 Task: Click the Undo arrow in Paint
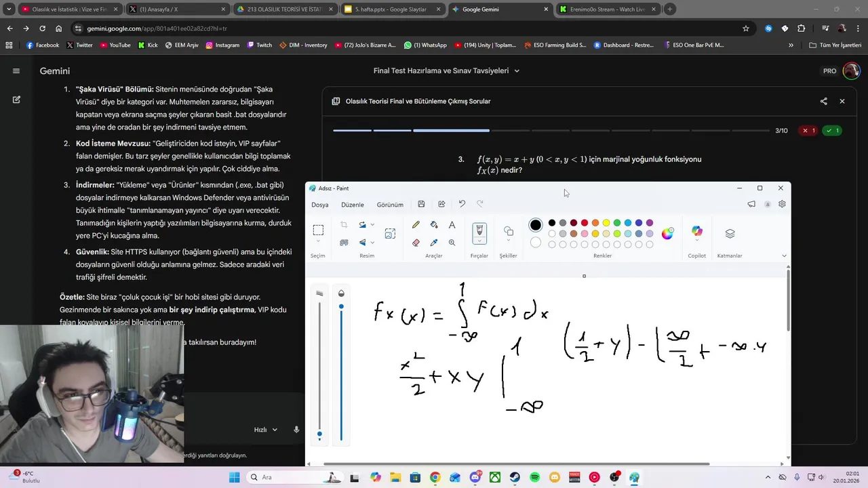click(462, 204)
